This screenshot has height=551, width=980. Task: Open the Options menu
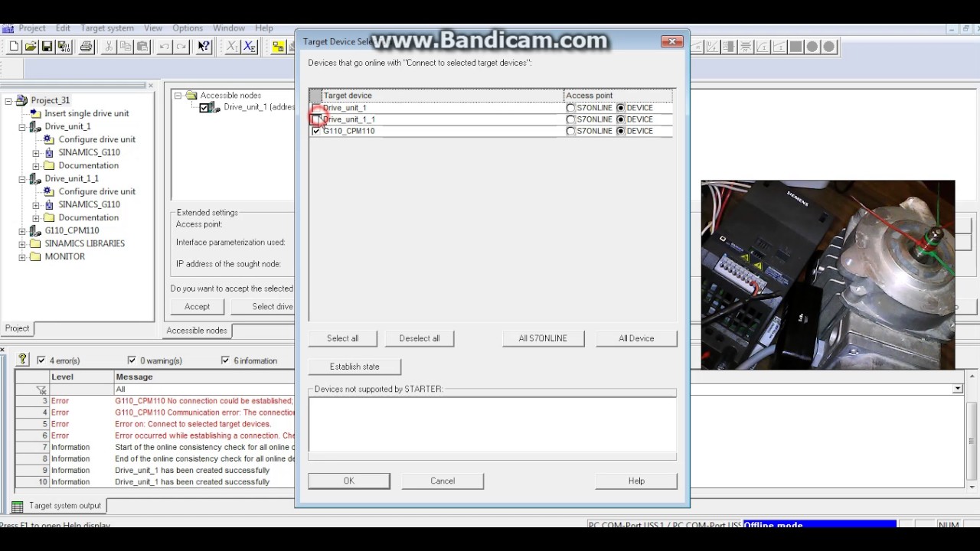(188, 28)
